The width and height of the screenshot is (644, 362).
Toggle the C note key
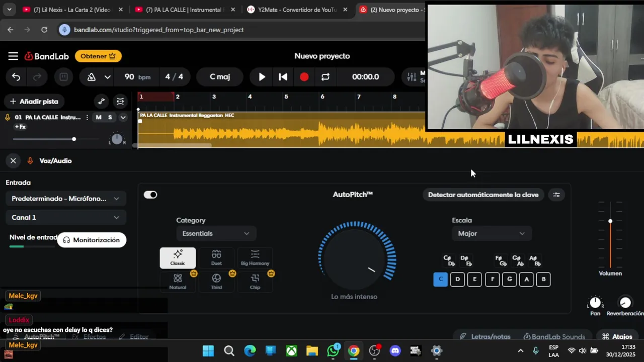(x=440, y=279)
